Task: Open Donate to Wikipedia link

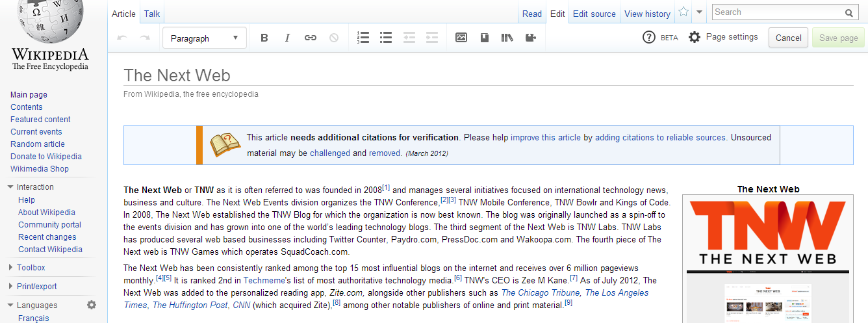Action: pos(46,157)
